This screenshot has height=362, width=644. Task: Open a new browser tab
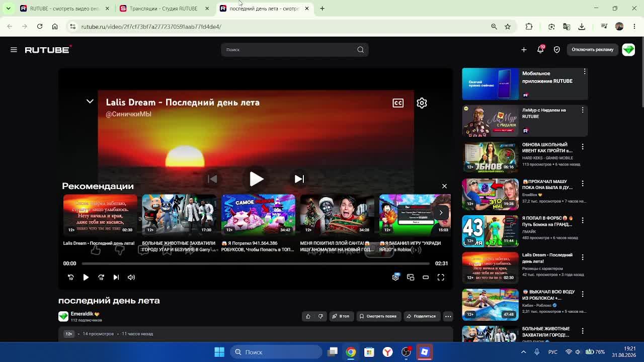tap(323, 9)
